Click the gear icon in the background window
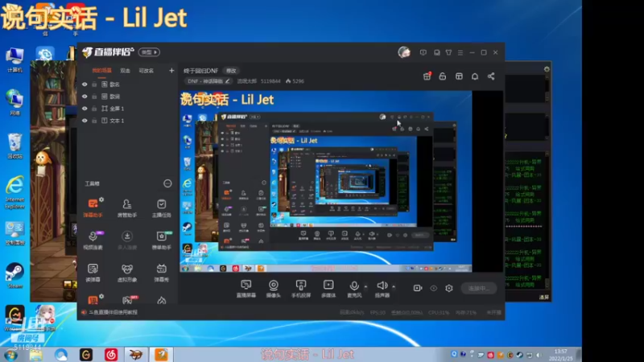The height and width of the screenshot is (362, 644). point(547,69)
